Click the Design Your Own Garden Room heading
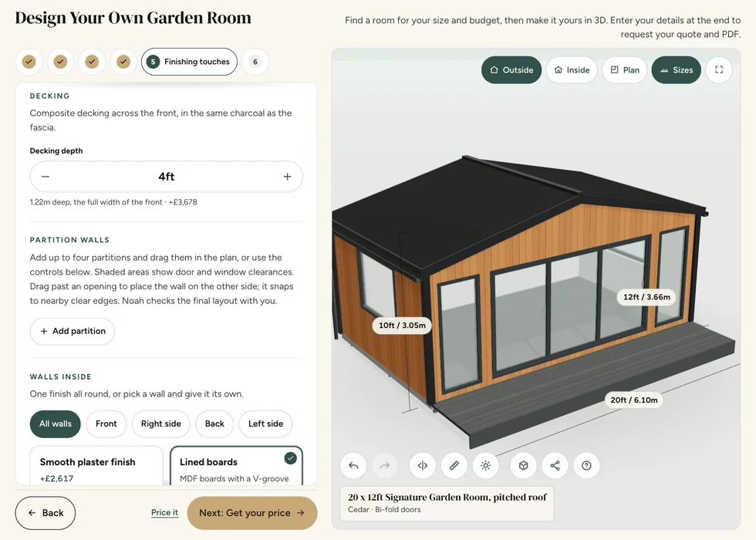756x540 pixels. [133, 18]
